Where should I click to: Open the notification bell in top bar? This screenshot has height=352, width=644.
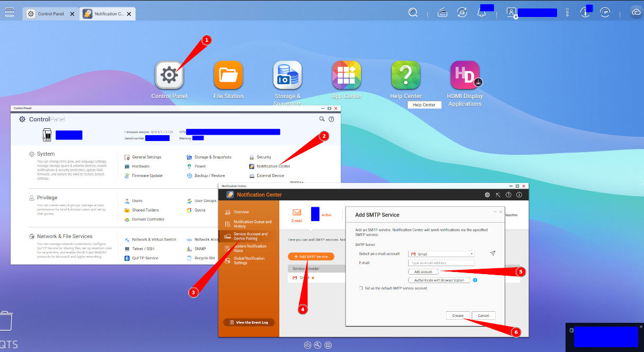click(482, 13)
